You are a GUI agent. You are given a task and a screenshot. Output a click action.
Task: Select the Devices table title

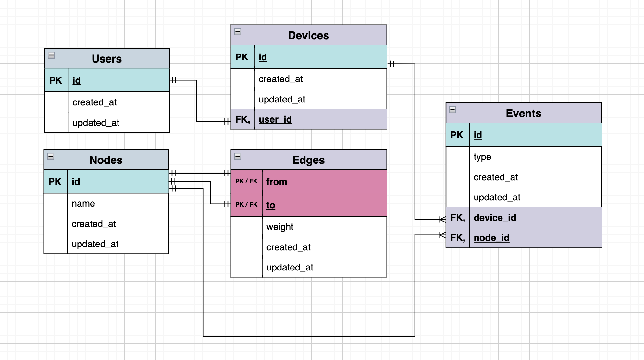tap(308, 35)
